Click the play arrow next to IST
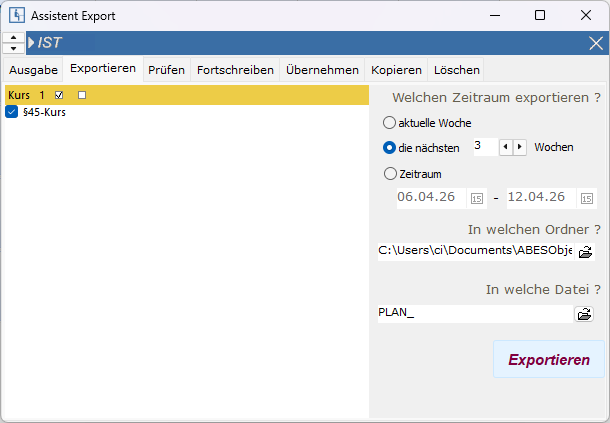The width and height of the screenshot is (610, 423). click(x=32, y=43)
